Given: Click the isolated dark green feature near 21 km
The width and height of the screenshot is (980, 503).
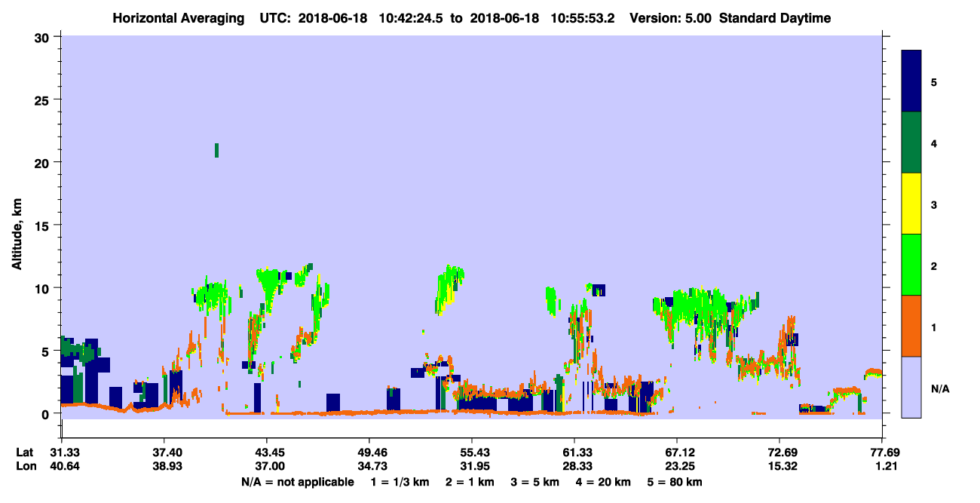Looking at the screenshot, I should (216, 150).
